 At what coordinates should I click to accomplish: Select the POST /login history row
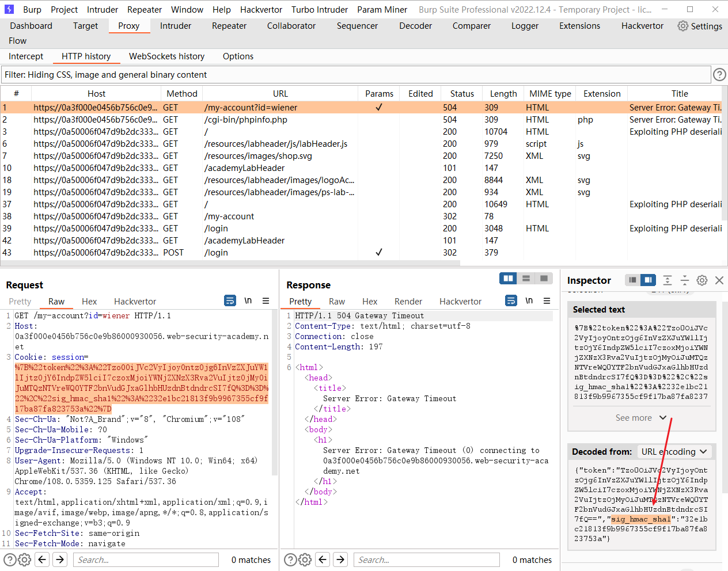[361, 253]
